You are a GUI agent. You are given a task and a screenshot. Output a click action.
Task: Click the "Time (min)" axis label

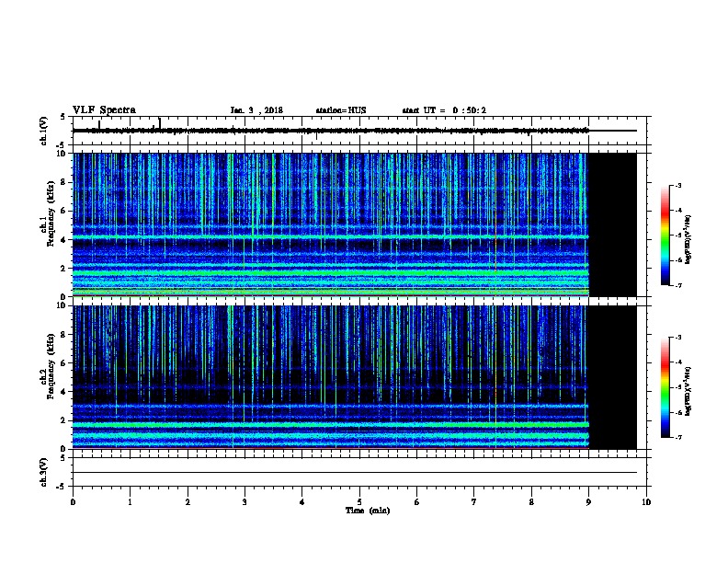point(368,511)
